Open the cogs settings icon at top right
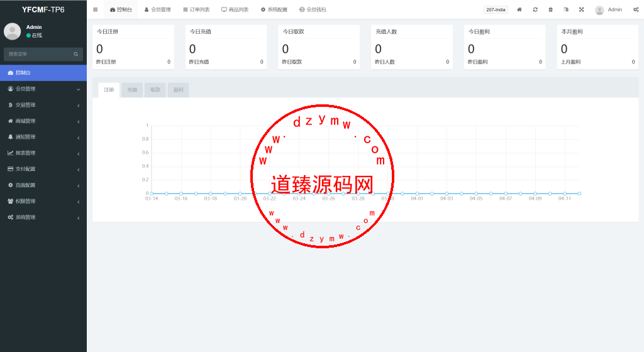The width and height of the screenshot is (644, 352). pyautogui.click(x=636, y=9)
